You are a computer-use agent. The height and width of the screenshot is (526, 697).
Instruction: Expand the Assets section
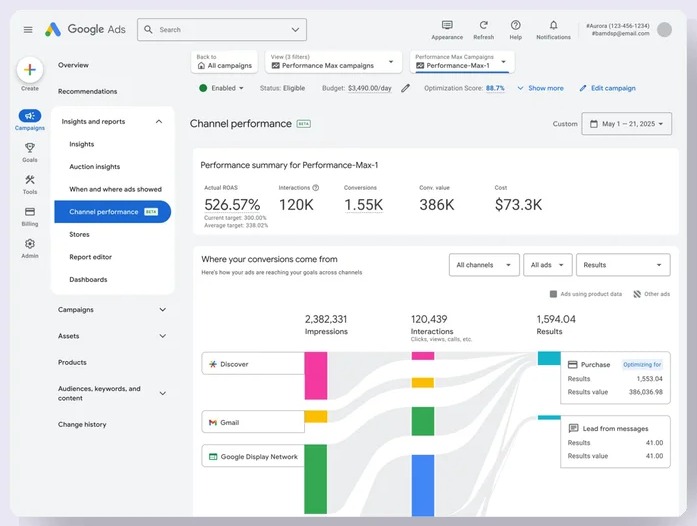(163, 336)
